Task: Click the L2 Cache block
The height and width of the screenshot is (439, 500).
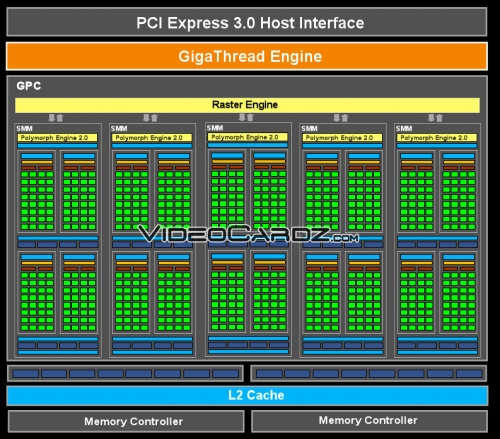Action: pos(247,395)
